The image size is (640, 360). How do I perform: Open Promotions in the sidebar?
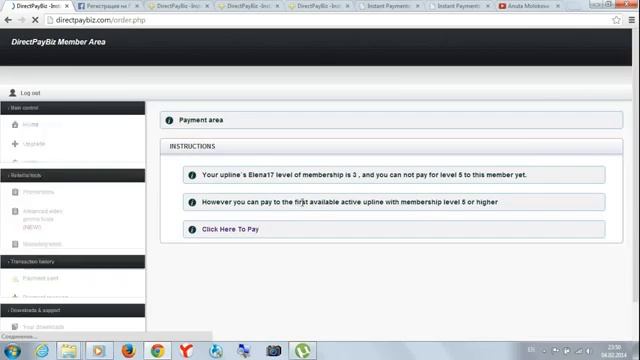pyautogui.click(x=38, y=192)
